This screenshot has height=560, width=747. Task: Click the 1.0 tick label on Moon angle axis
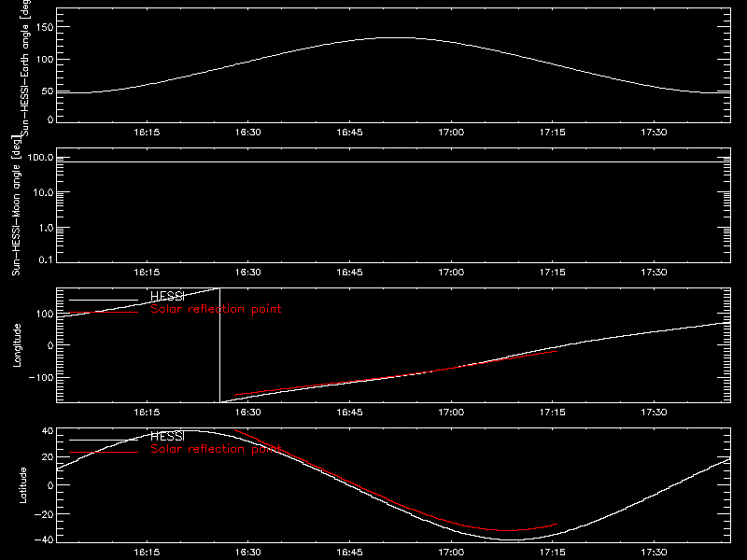46,228
